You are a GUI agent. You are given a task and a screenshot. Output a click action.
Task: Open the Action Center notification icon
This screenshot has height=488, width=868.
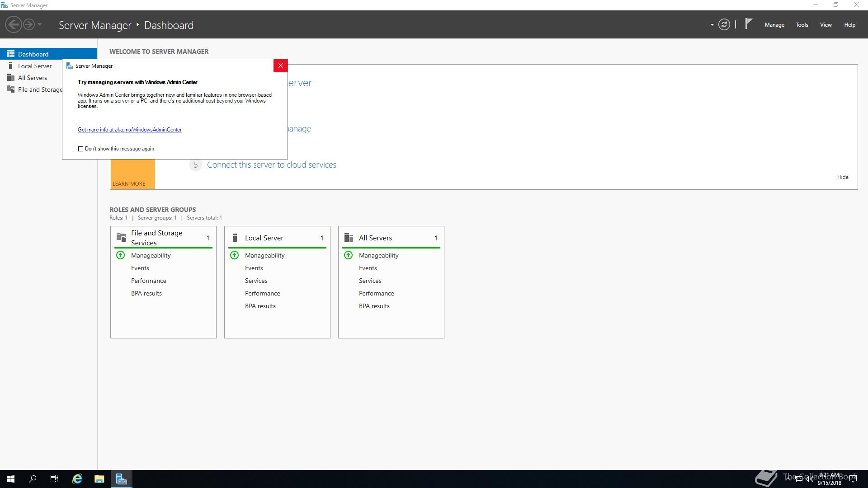[x=853, y=479]
